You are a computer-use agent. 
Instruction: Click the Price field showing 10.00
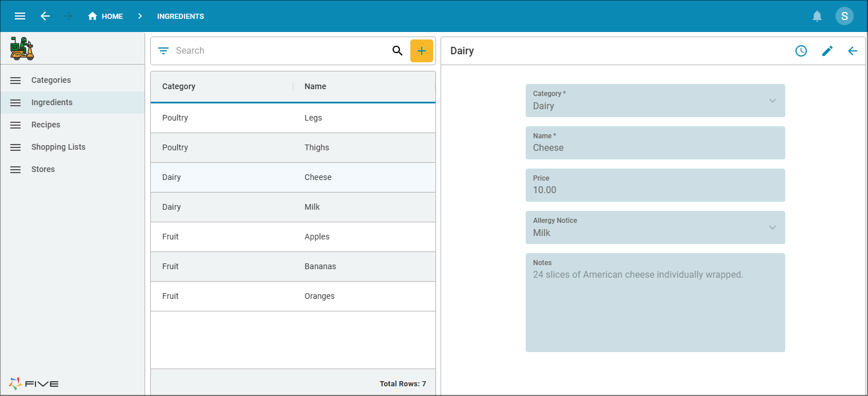pyautogui.click(x=655, y=185)
